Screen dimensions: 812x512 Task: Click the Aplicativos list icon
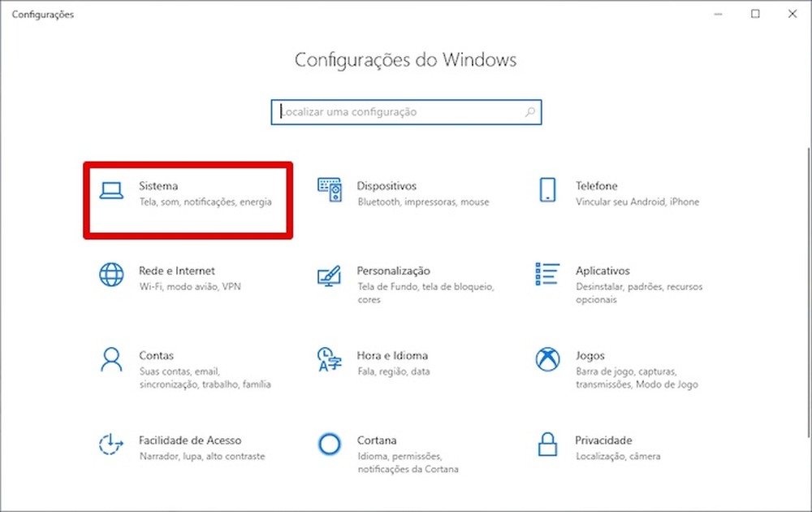pos(546,275)
